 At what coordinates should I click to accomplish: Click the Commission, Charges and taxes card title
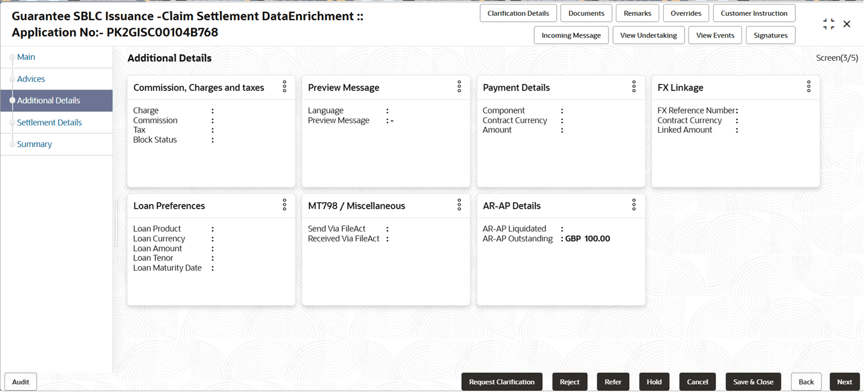tap(199, 88)
